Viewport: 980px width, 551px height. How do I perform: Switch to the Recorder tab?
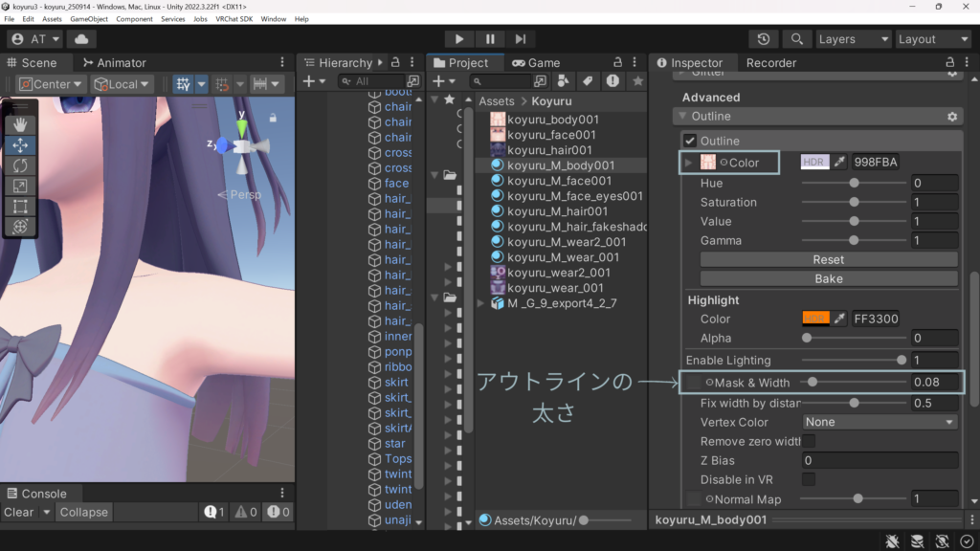point(770,62)
